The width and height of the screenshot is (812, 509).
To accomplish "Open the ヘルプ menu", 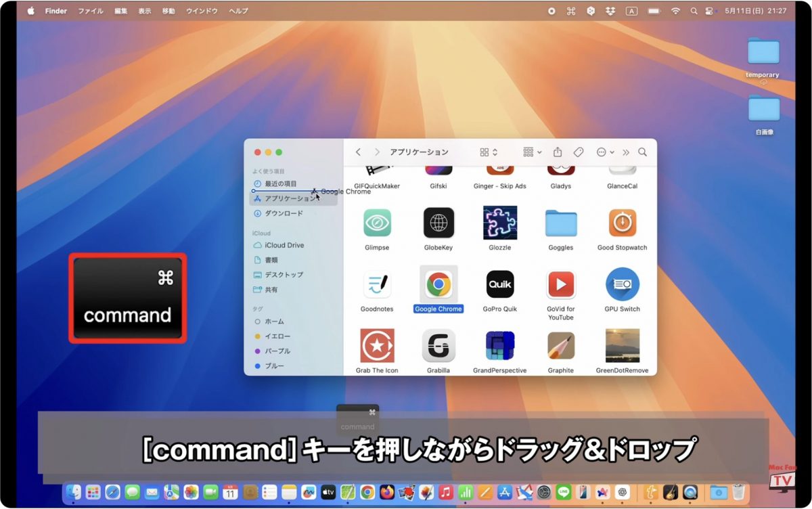I will click(x=238, y=11).
